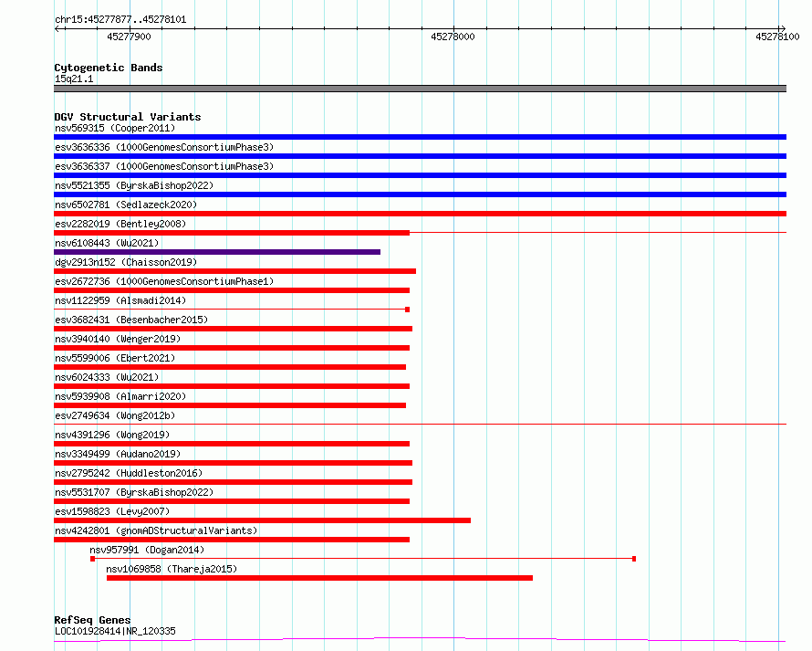The image size is (812, 651).
Task: Select variant nsv2795242 (Huddleston2016) label
Action: (129, 473)
